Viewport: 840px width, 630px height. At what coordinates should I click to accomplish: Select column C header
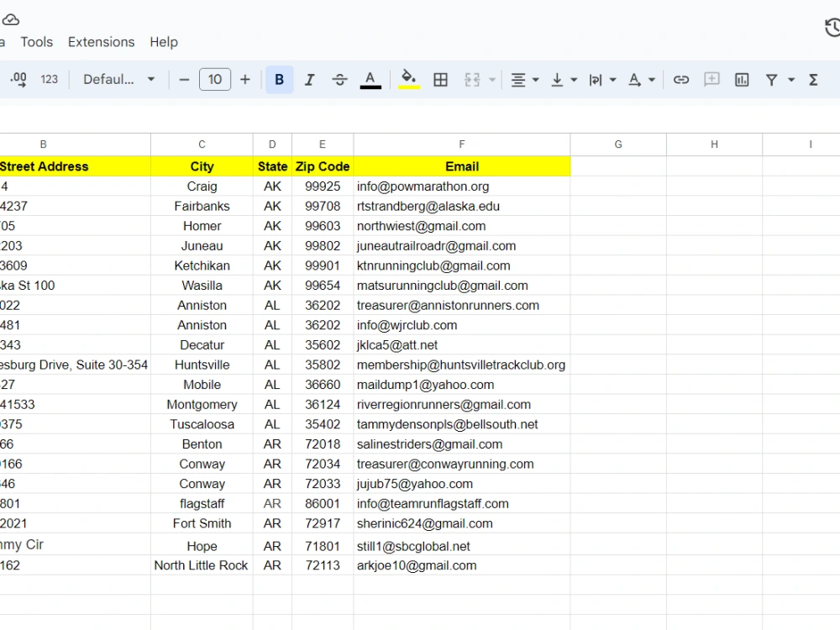[202, 144]
